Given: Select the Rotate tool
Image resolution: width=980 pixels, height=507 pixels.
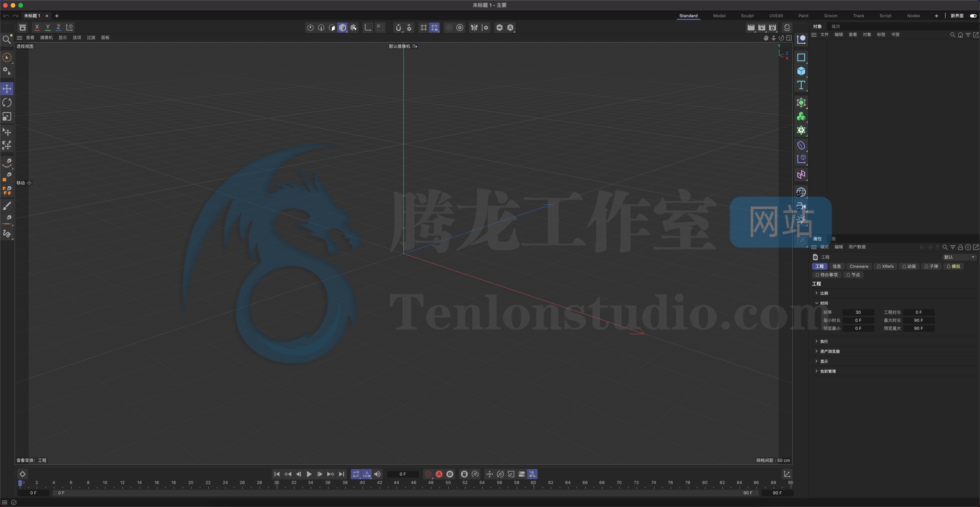Looking at the screenshot, I should point(7,103).
